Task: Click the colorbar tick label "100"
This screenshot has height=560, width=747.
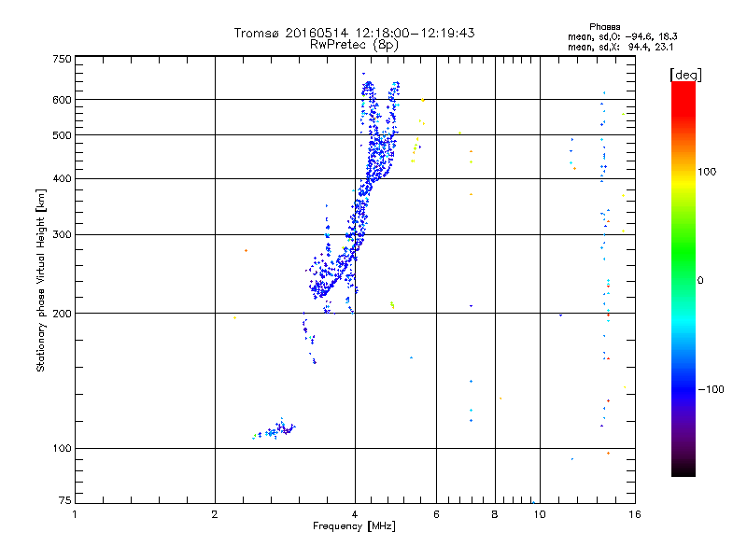Action: [707, 172]
